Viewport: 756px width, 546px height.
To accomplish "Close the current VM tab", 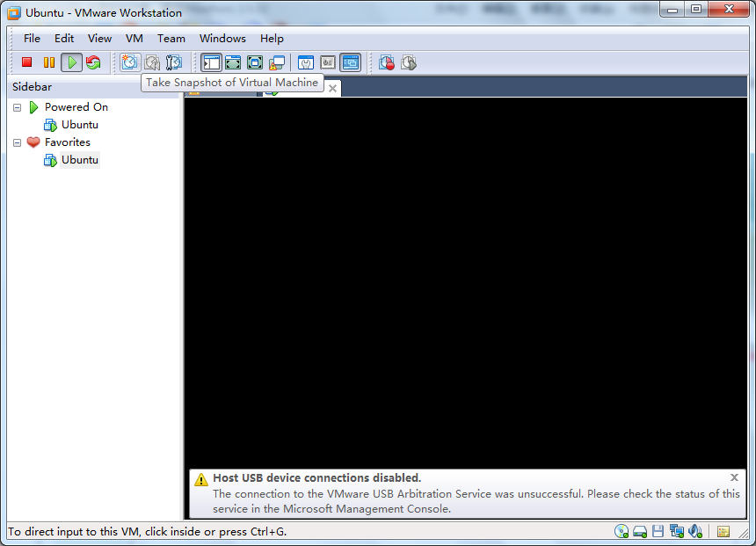I will click(x=332, y=88).
